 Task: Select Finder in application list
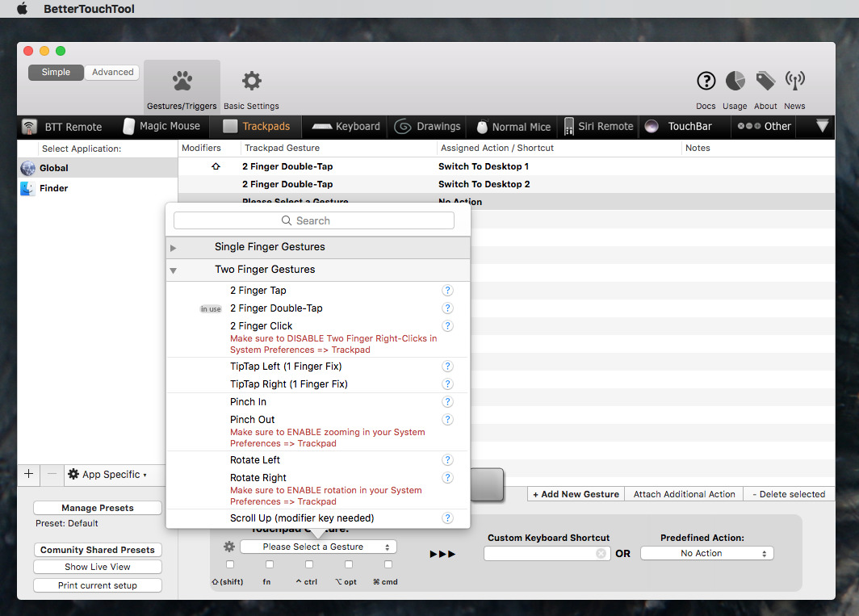98,188
